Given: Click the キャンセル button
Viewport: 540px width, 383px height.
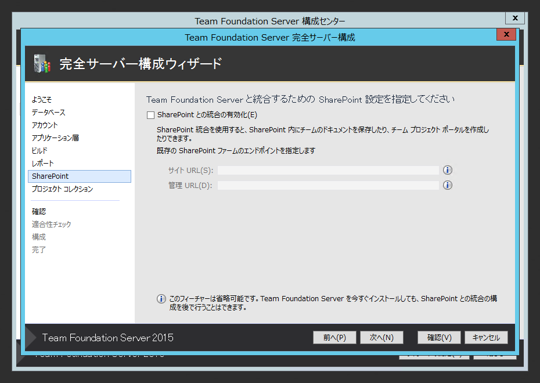Looking at the screenshot, I should 486,338.
